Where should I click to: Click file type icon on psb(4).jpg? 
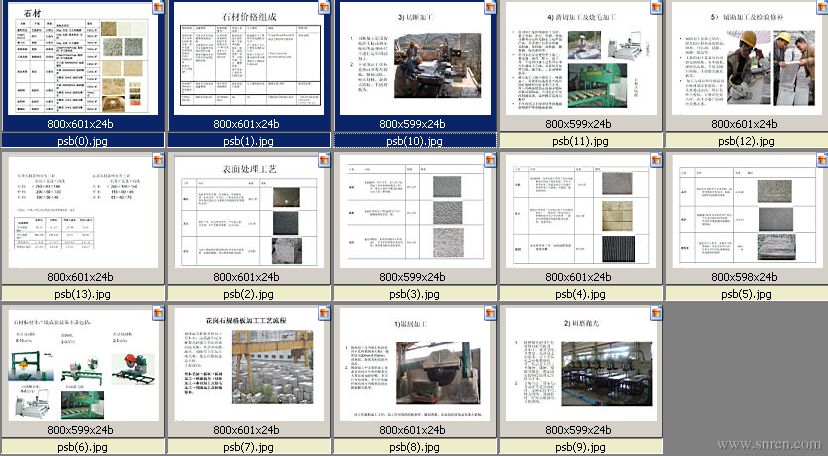click(656, 160)
